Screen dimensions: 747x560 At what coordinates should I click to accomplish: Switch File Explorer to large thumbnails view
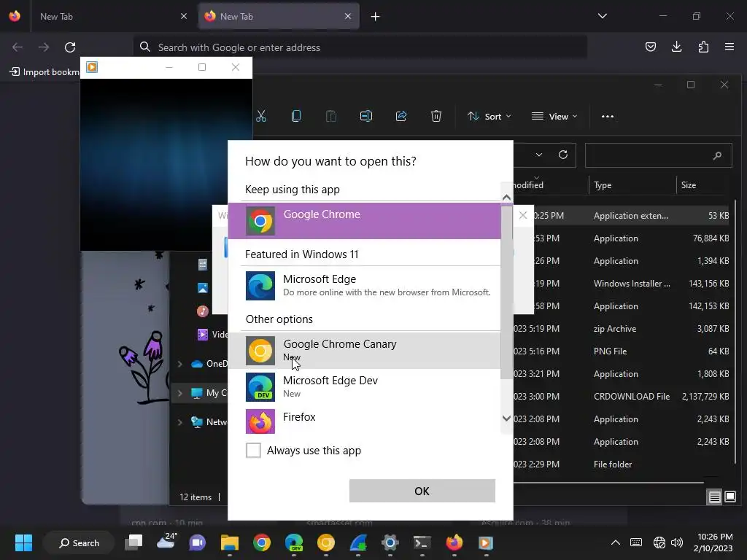[x=729, y=497]
